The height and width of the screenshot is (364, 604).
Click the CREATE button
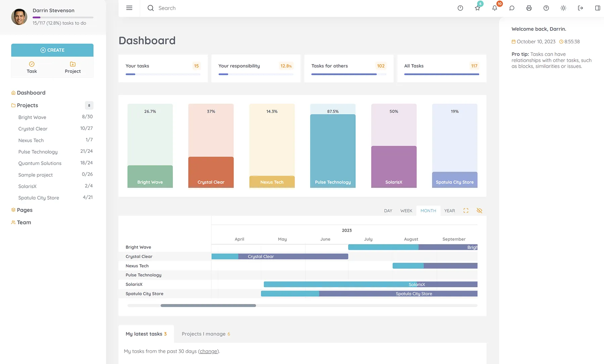point(52,50)
